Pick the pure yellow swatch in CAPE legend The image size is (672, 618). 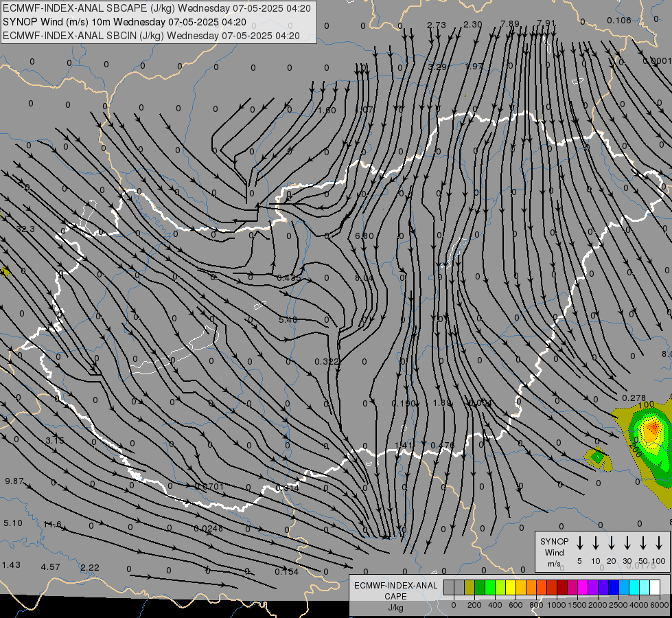click(x=511, y=587)
